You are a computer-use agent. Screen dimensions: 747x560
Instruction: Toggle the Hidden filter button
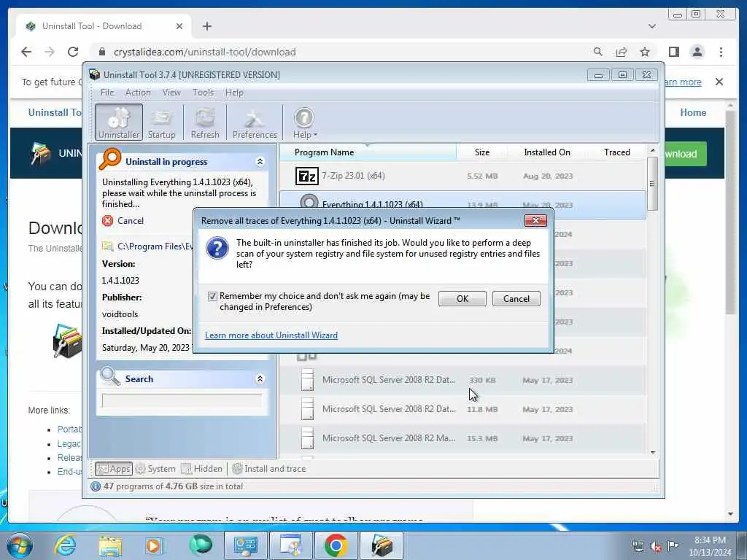click(202, 469)
